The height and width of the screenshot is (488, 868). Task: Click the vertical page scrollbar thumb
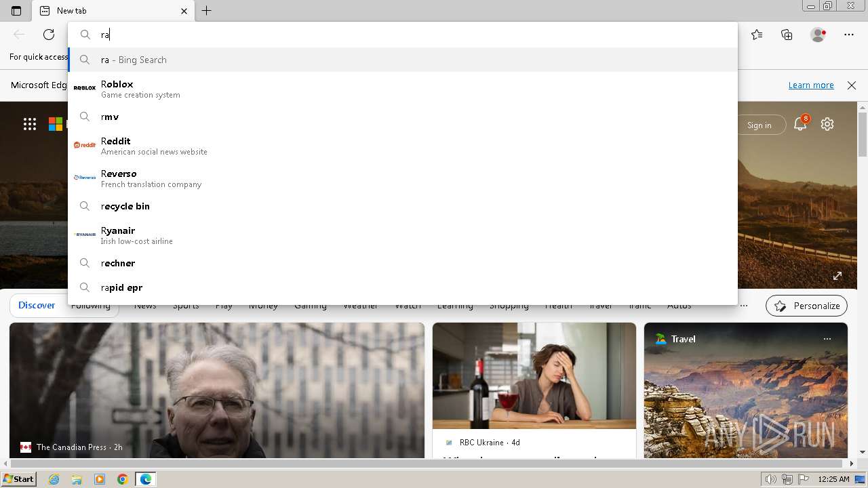(x=863, y=134)
